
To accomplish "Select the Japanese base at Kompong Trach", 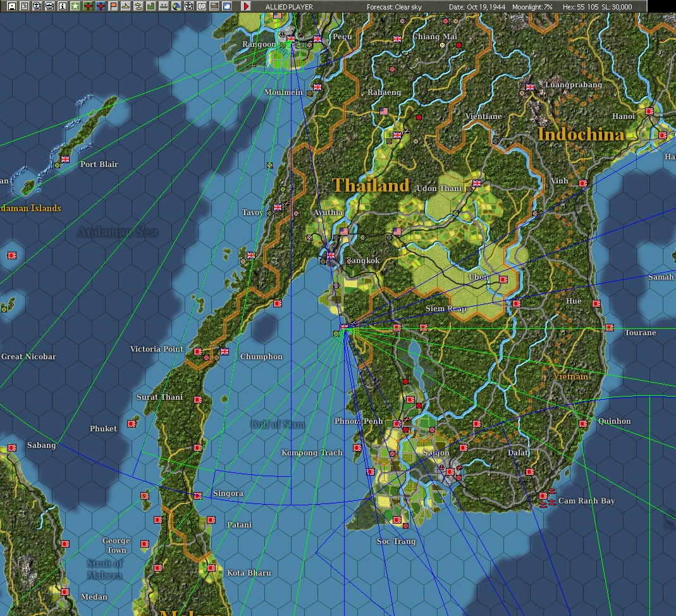I will point(357,448).
